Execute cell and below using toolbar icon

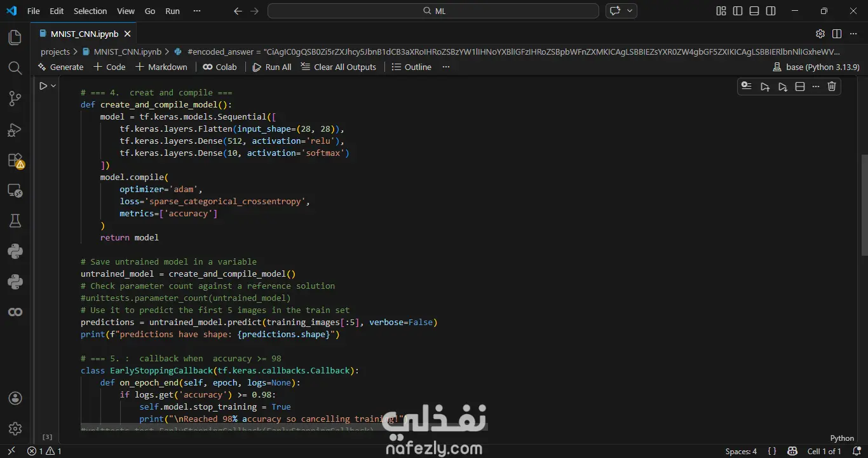(783, 87)
